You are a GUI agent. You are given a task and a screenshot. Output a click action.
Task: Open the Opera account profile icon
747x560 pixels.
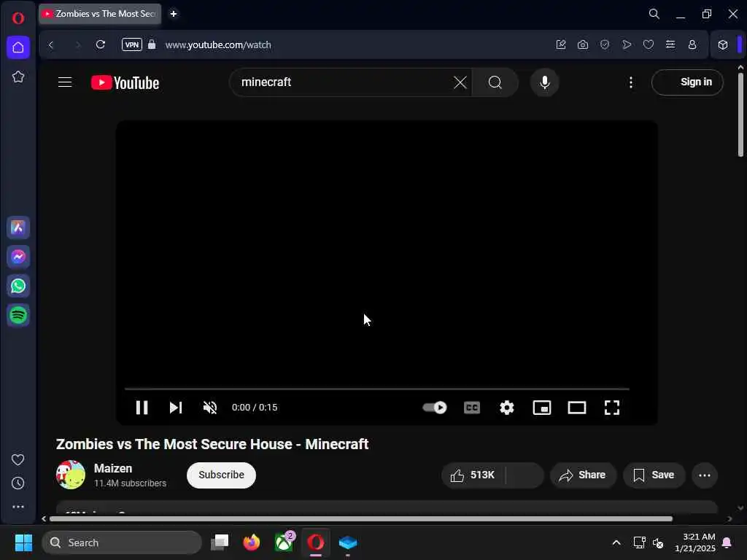[x=692, y=44]
